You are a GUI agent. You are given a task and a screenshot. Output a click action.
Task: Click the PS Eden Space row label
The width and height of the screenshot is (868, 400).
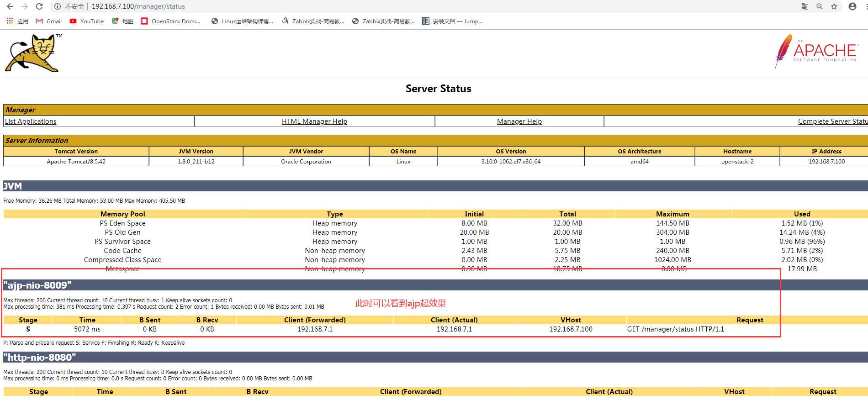click(122, 223)
